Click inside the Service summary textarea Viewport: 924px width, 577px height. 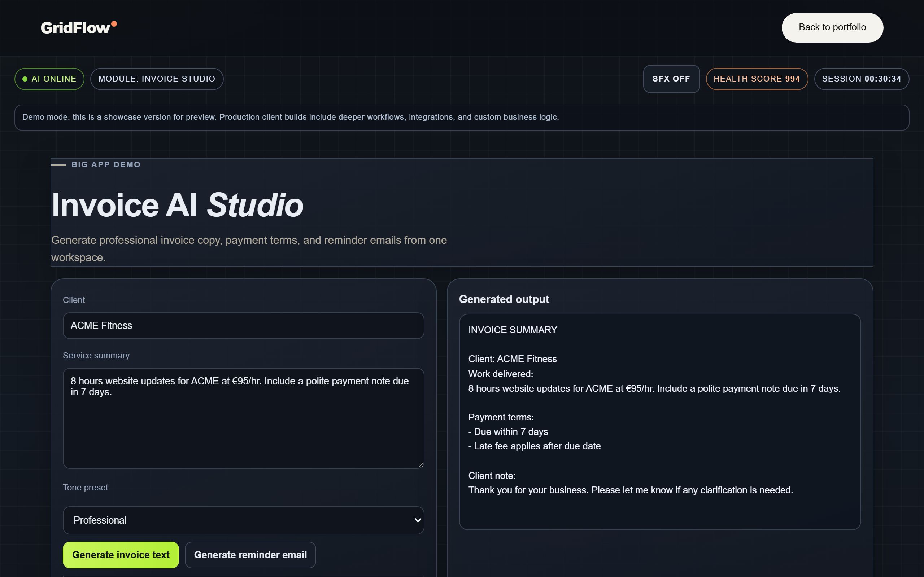(243, 418)
